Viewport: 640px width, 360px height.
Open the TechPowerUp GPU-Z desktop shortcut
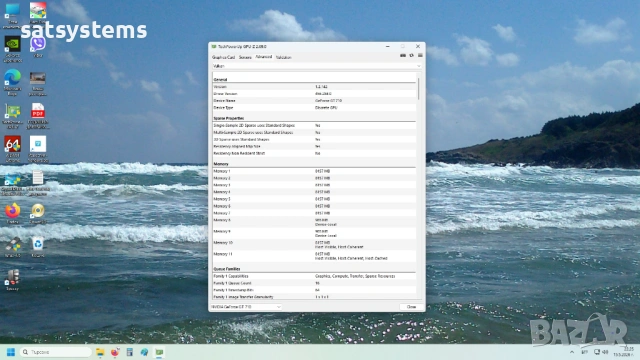pyautogui.click(x=12, y=116)
